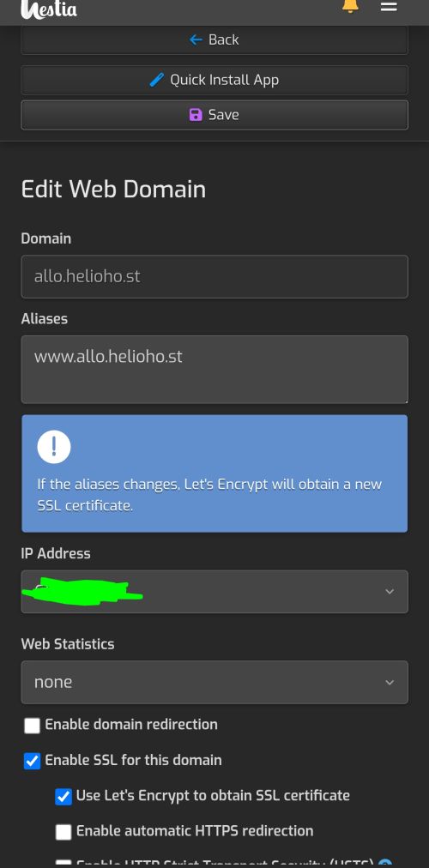The image size is (429, 868).
Task: Click the floppy disk save icon
Action: pos(196,115)
